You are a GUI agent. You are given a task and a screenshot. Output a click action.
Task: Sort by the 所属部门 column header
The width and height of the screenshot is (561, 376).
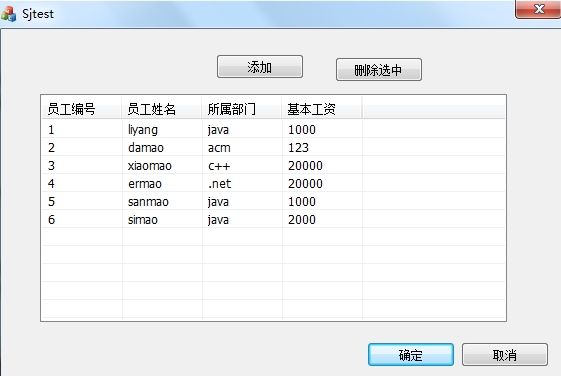[242, 109]
